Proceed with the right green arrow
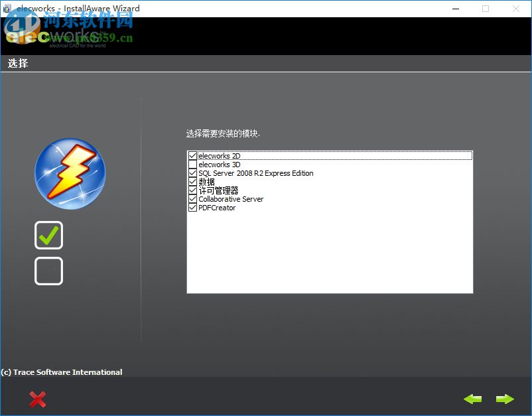 [x=505, y=399]
